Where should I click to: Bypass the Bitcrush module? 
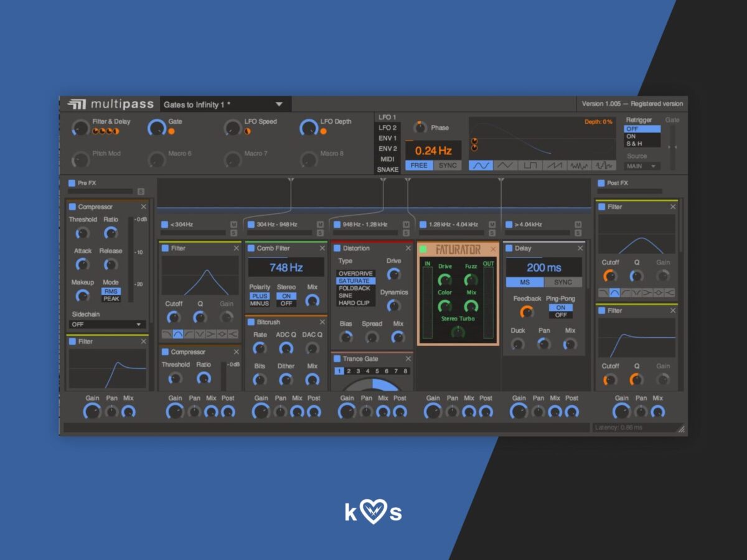(x=251, y=322)
